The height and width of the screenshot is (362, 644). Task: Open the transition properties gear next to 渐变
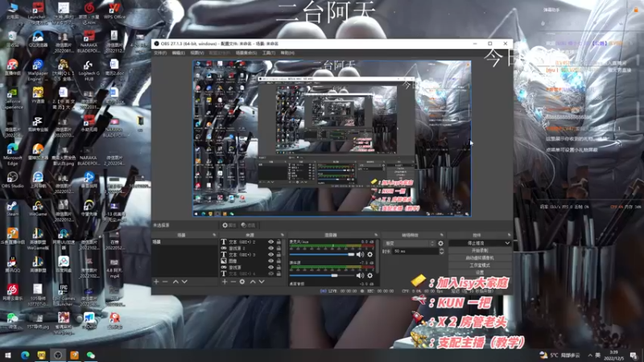tap(440, 244)
